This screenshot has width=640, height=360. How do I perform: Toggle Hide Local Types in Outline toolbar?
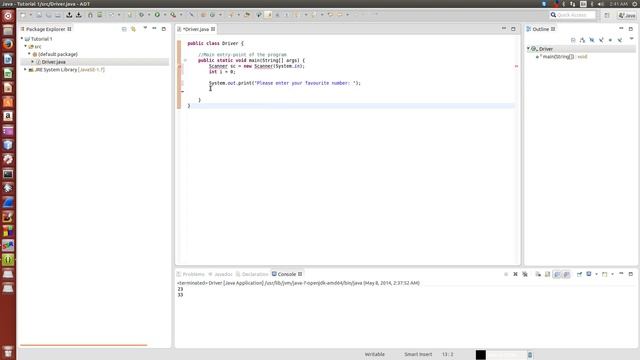coord(620,40)
